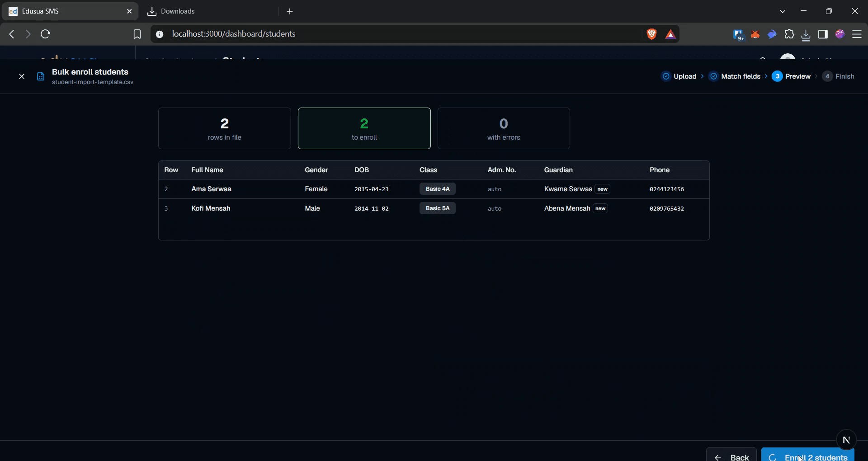868x461 pixels.
Task: Click phone number 0209765432
Action: click(x=667, y=208)
